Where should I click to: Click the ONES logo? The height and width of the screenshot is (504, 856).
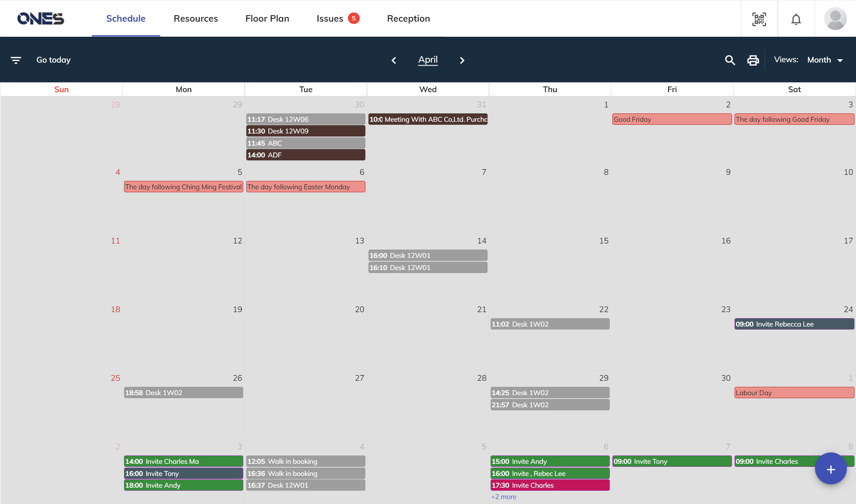coord(41,19)
